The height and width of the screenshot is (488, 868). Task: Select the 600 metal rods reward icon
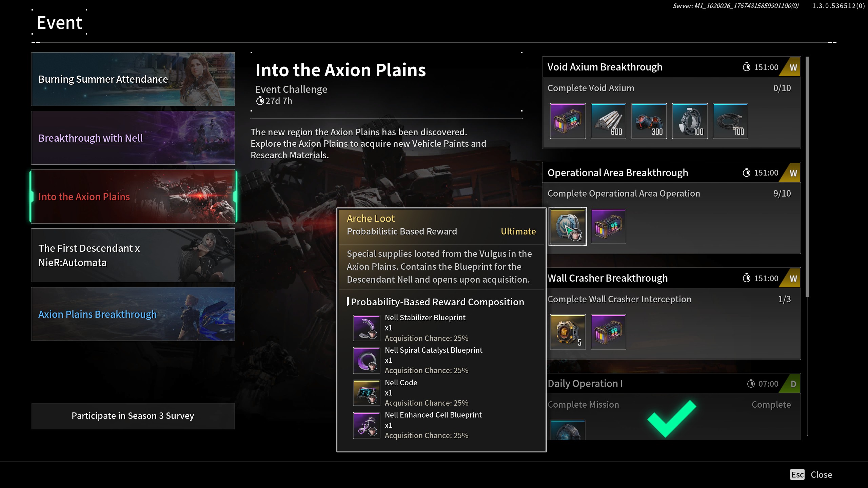click(608, 121)
